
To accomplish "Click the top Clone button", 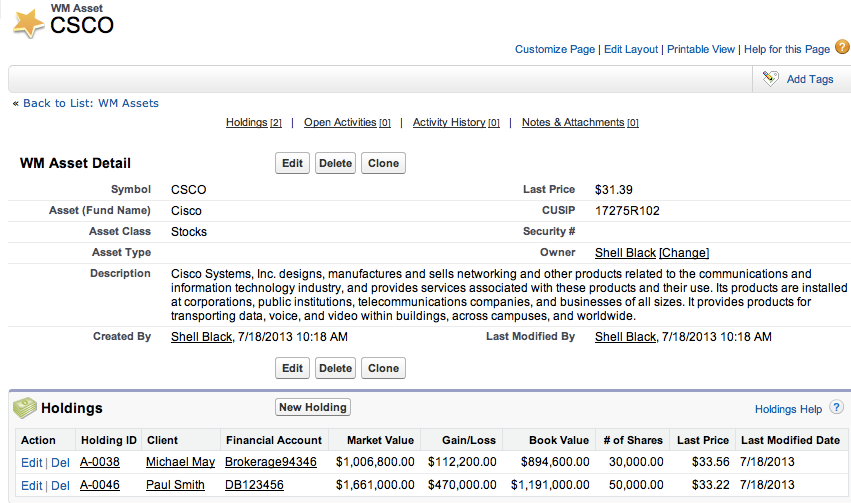I will coord(383,163).
